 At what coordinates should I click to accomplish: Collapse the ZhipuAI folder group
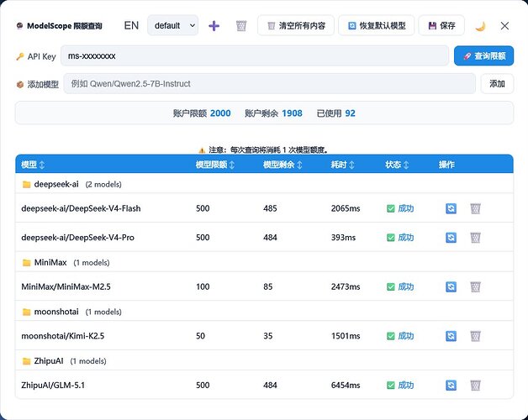click(x=264, y=360)
